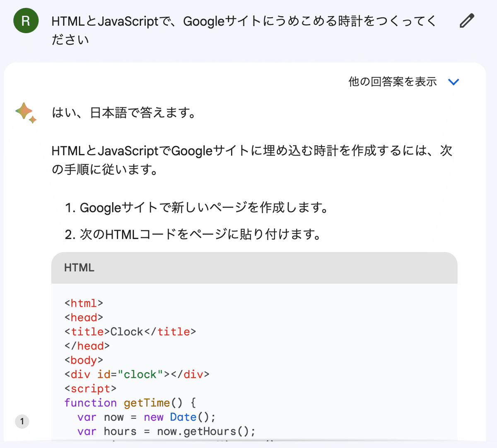The height and width of the screenshot is (448, 497).
Task: Click the green R user avatar
Action: (x=26, y=21)
